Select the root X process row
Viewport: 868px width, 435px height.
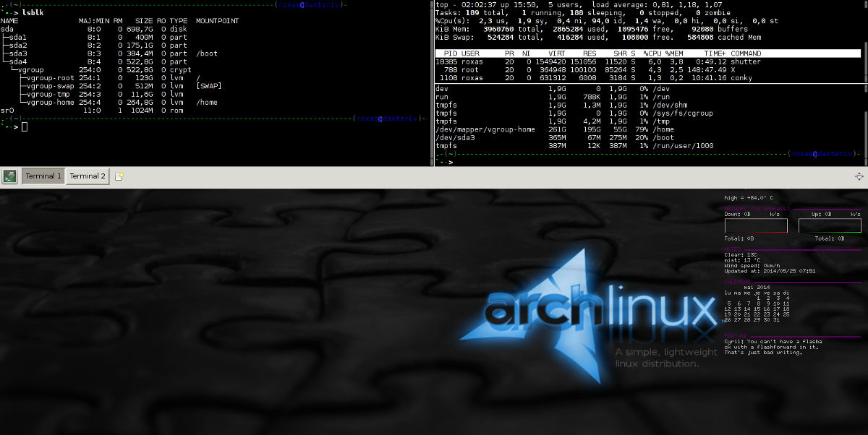[x=585, y=70]
